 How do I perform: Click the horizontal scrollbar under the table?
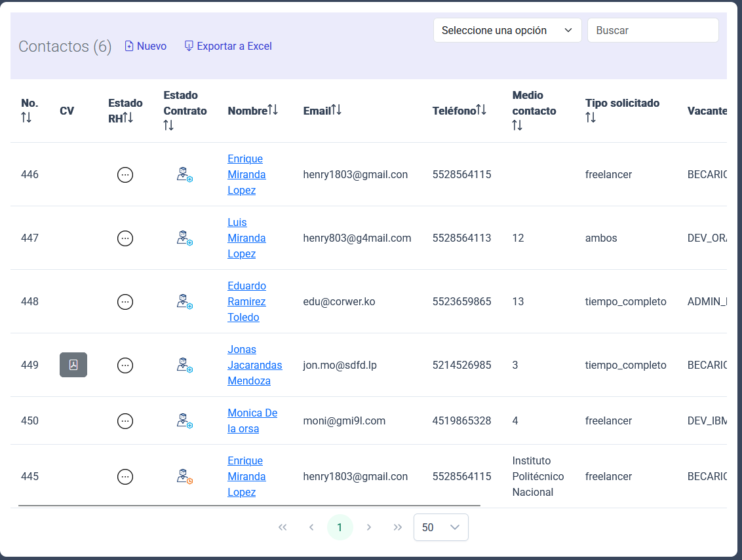249,506
